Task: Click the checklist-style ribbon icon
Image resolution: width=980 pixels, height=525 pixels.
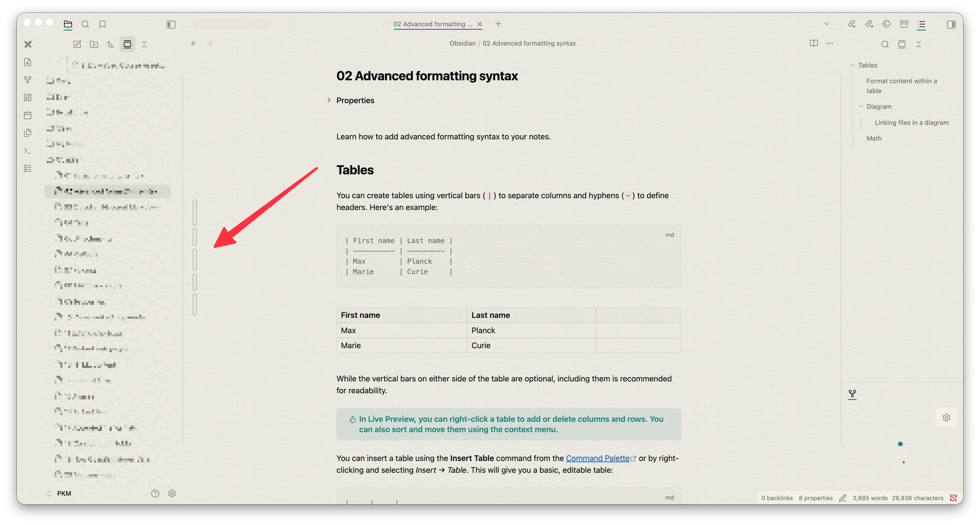Action: pyautogui.click(x=28, y=168)
